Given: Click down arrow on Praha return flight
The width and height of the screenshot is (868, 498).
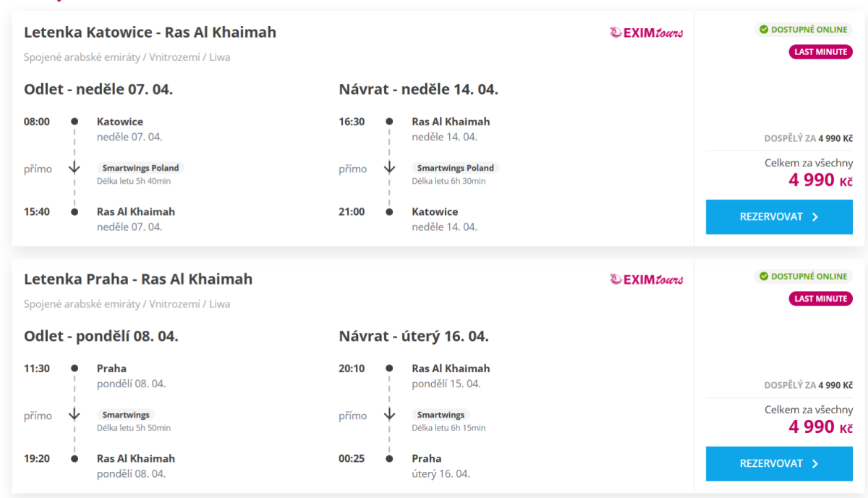Looking at the screenshot, I should pyautogui.click(x=389, y=415).
